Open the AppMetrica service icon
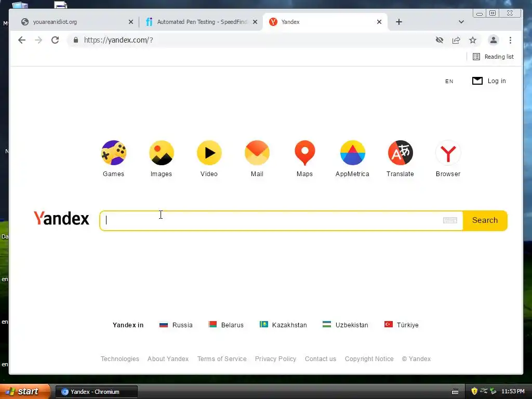532x399 pixels. [x=353, y=153]
